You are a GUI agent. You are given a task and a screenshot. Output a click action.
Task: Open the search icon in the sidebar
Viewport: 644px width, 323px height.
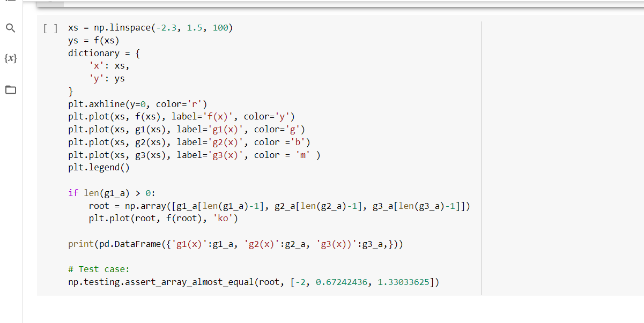tap(10, 28)
